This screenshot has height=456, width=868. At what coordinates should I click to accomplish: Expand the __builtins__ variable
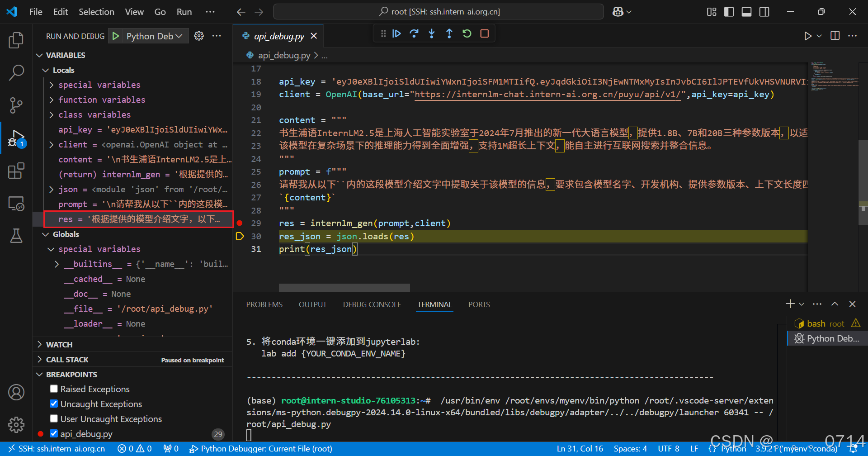(57, 264)
